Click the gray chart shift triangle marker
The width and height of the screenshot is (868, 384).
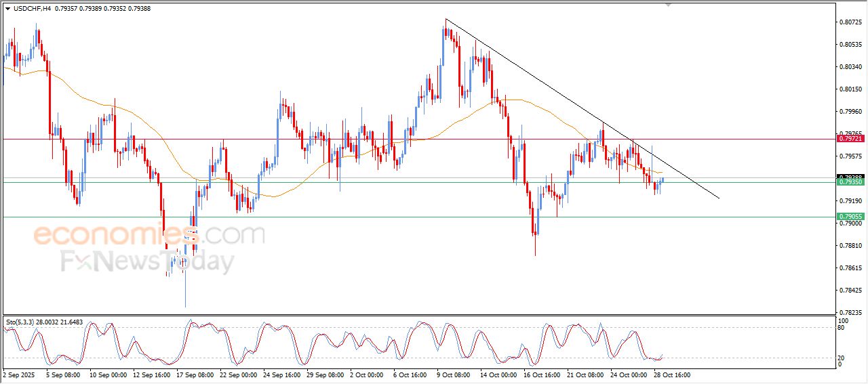[668, 5]
